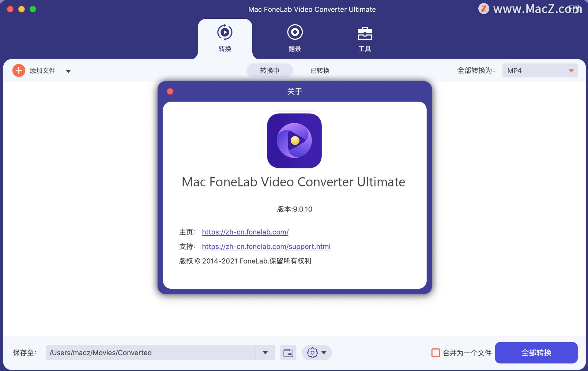Click the save path field /Users/macz/Movies/Converted
This screenshot has width=588, height=371.
coord(151,353)
